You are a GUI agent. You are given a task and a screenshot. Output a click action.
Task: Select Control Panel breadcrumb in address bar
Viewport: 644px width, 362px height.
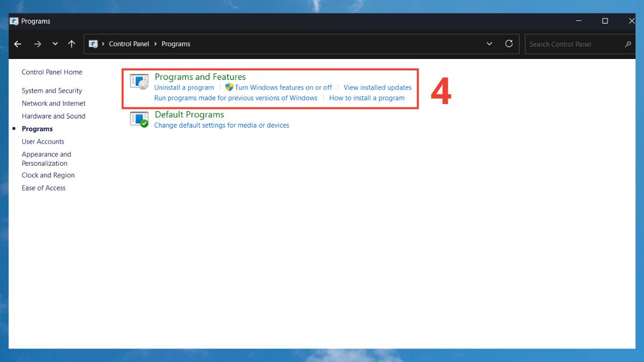pyautogui.click(x=129, y=44)
